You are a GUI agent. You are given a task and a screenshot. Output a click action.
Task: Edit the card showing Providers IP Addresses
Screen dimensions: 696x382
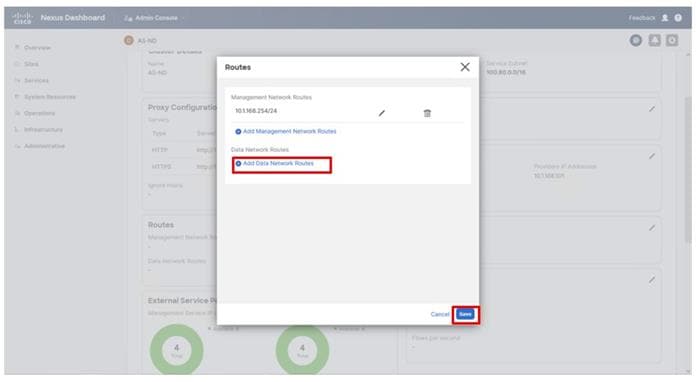click(652, 156)
